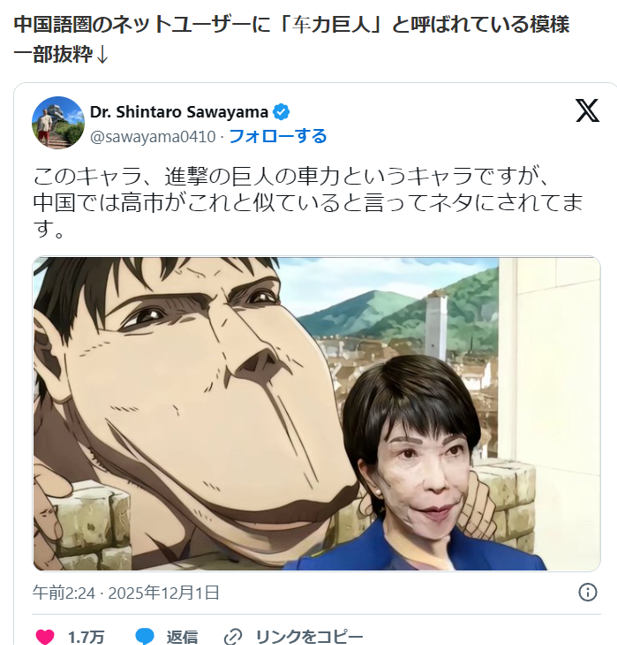Click the quoted term 「车力巨人」
Screen dimensions: 617x645
click(330, 25)
